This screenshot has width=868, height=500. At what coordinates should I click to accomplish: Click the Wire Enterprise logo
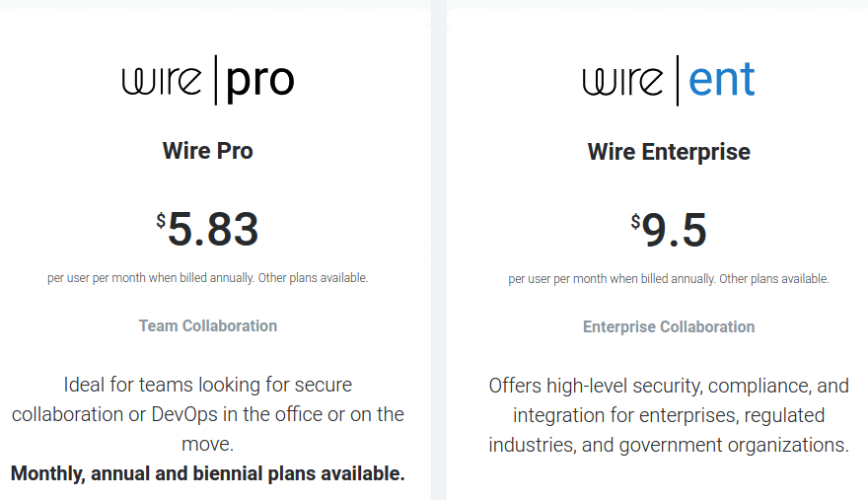pos(669,80)
